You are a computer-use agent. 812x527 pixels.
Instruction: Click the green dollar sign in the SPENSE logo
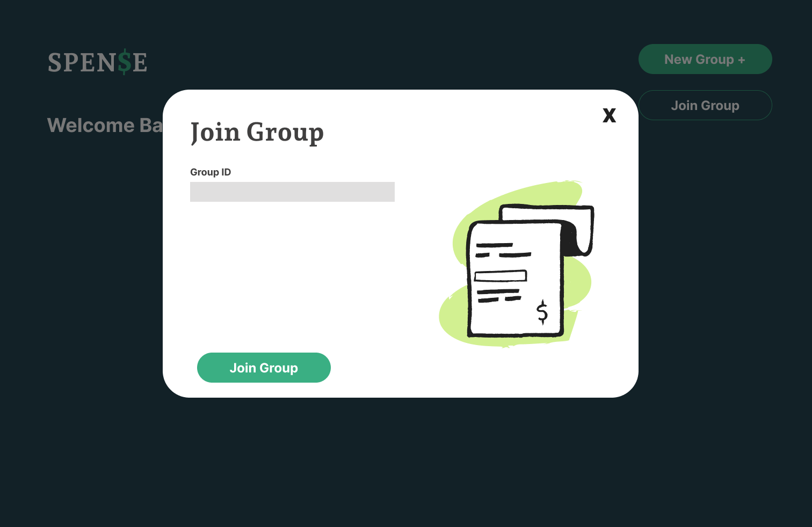click(125, 62)
